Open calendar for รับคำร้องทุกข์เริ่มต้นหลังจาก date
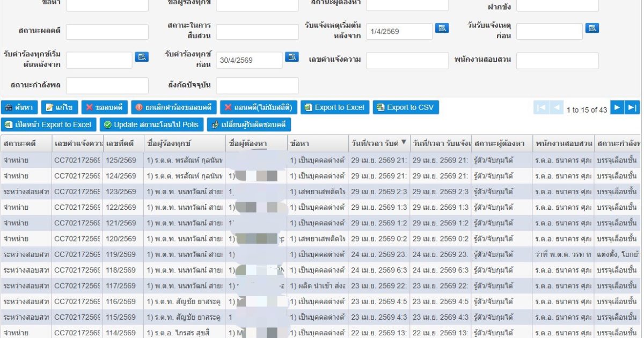The width and height of the screenshot is (644, 338). point(142,57)
